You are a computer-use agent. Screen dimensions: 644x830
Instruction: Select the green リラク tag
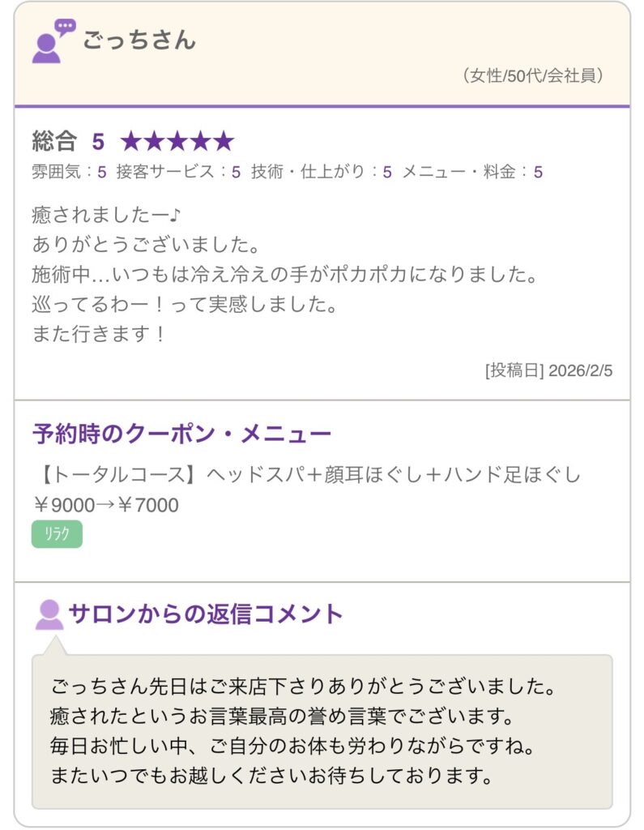[x=57, y=534]
